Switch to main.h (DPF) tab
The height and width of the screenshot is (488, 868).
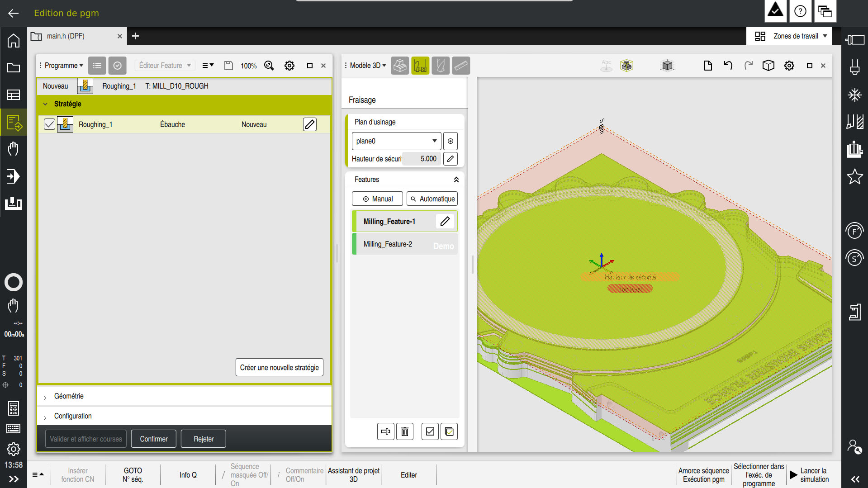tap(66, 36)
